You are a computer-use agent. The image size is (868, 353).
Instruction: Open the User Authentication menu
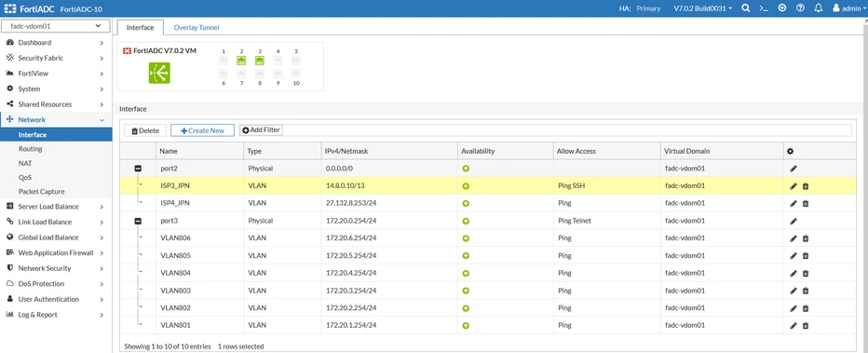point(55,299)
